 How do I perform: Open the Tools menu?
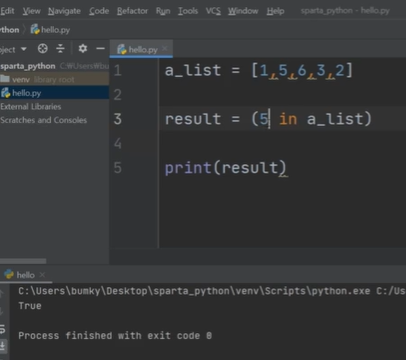188,11
